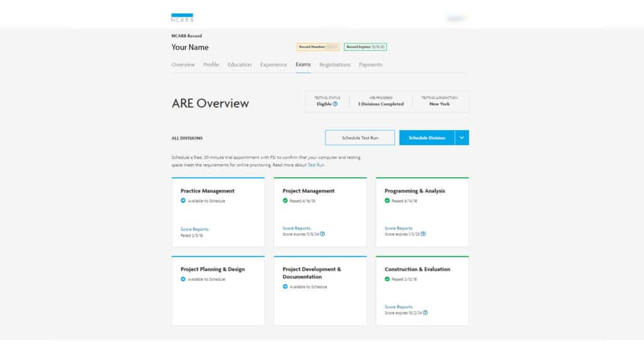
Task: Switch to the Education tab
Action: click(x=240, y=65)
